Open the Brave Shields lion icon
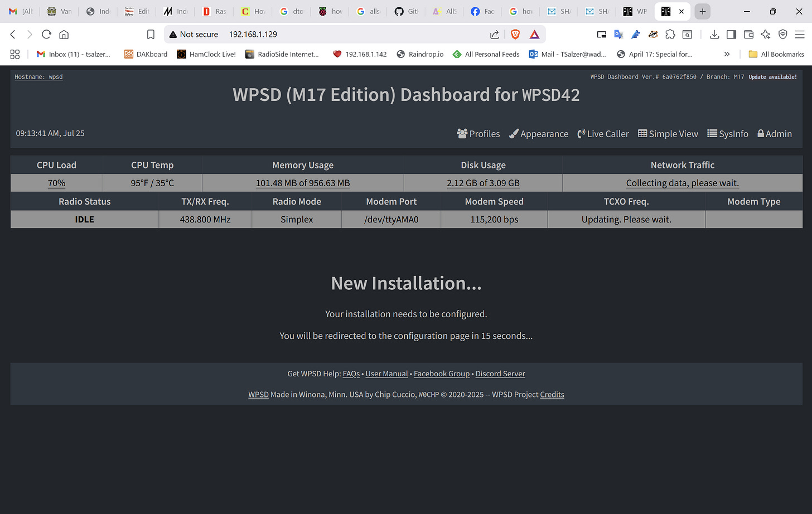This screenshot has height=514, width=812. click(x=515, y=35)
